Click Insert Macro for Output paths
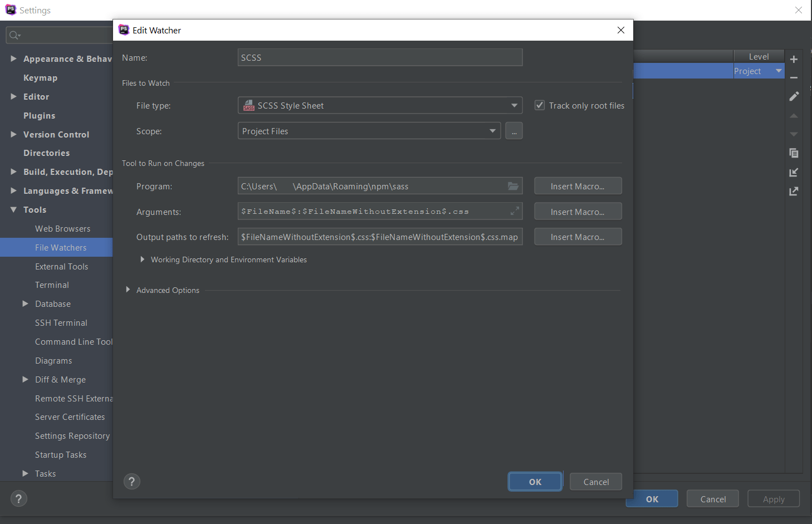 point(578,237)
